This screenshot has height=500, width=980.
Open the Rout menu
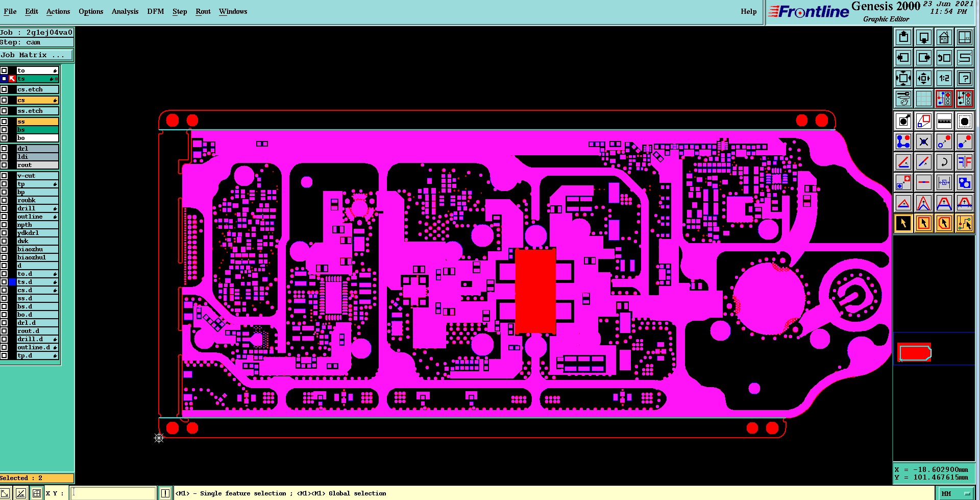pyautogui.click(x=203, y=11)
